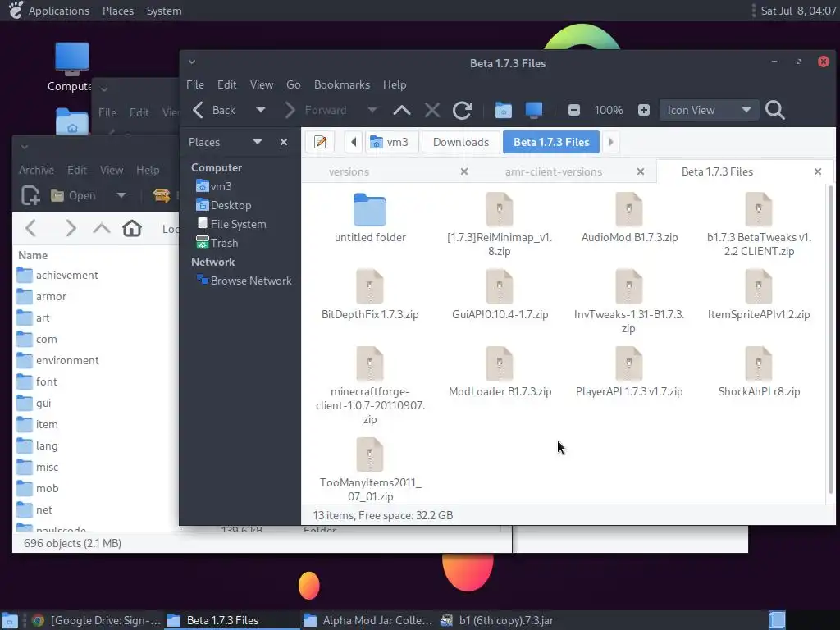
Task: Open the Places sidebar type dropdown
Action: 257,142
